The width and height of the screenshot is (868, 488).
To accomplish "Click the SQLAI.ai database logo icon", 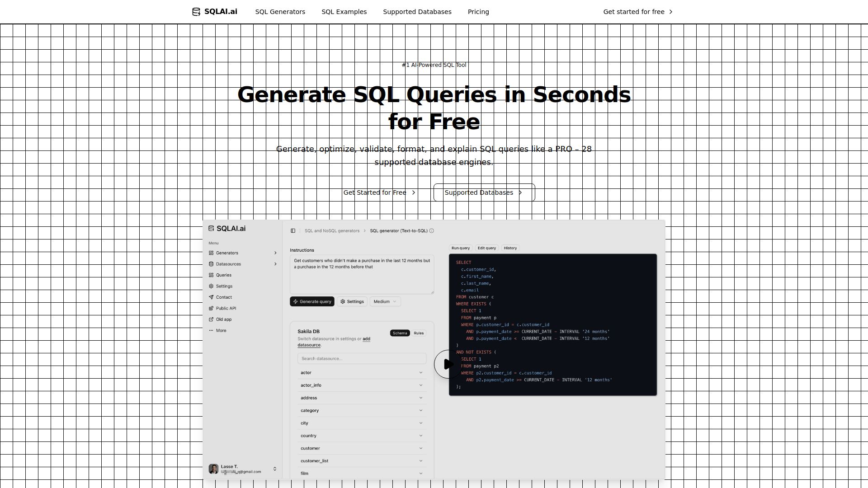I will (196, 12).
